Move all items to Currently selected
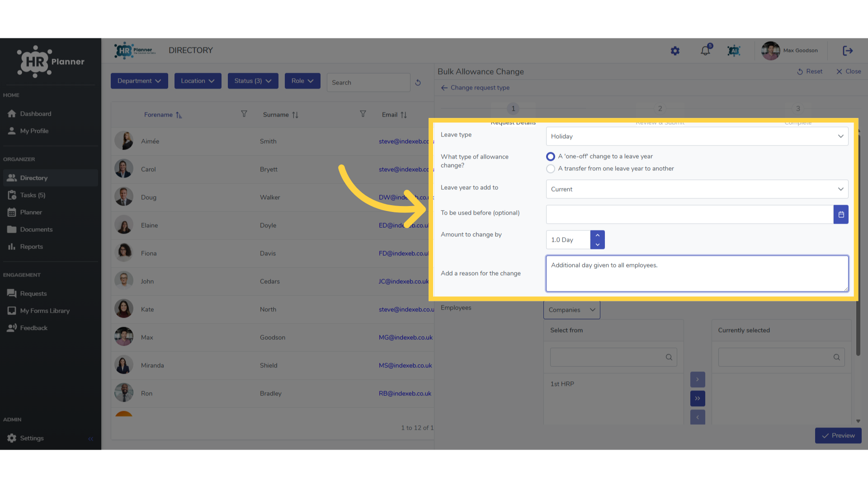868x488 pixels. tap(698, 399)
